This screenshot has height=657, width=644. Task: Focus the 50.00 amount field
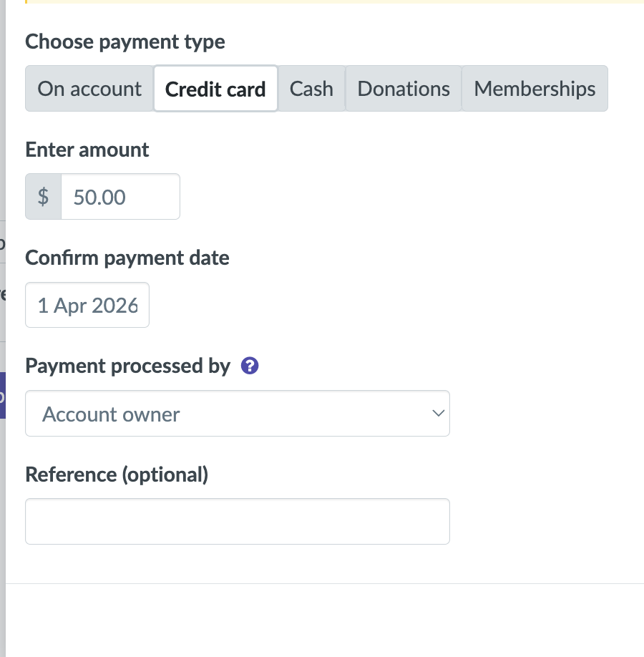[119, 197]
